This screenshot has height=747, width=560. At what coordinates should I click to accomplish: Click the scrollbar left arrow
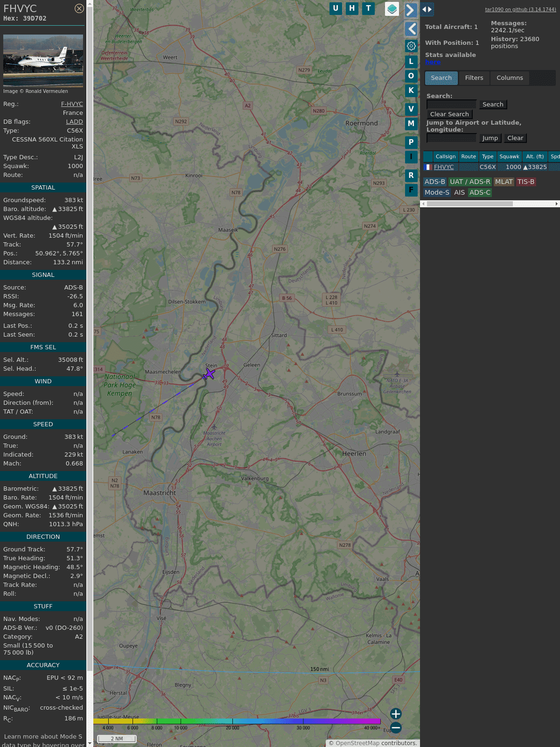423,204
